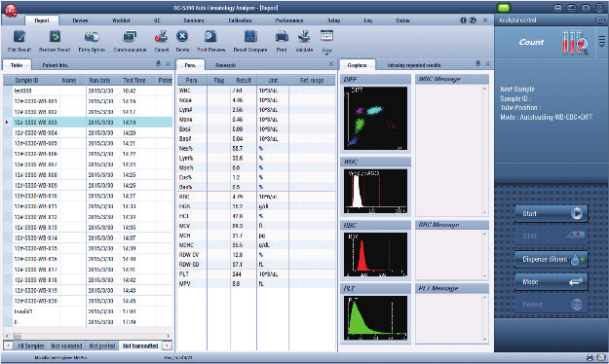The width and height of the screenshot is (609, 364).
Task: Click the Count blood tubes icon
Action: (x=575, y=42)
